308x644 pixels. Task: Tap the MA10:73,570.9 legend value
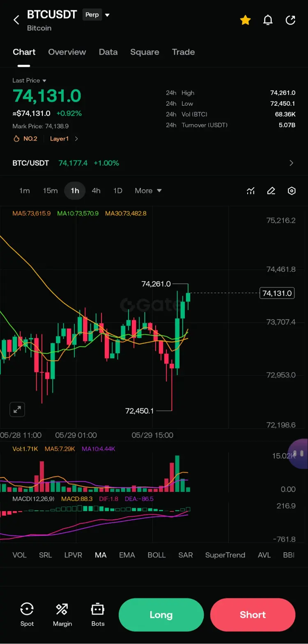(x=78, y=213)
